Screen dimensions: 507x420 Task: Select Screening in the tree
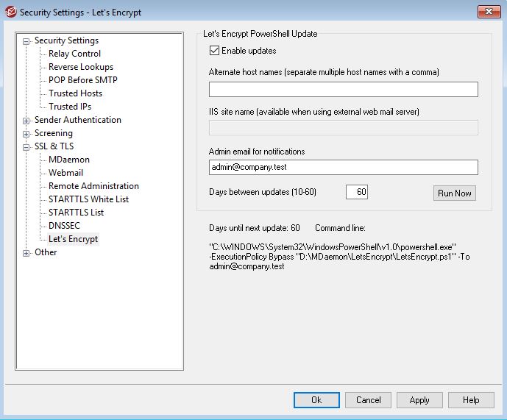coord(54,133)
